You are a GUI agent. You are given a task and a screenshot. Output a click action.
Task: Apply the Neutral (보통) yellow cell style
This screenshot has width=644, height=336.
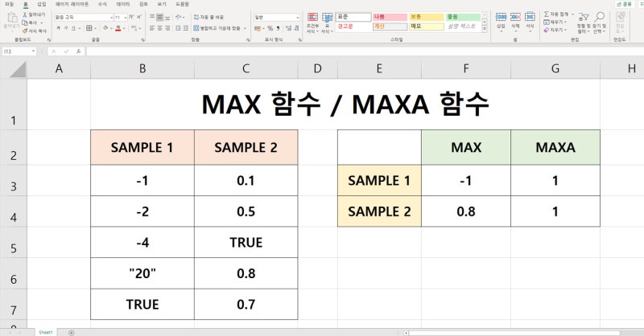[x=427, y=17]
